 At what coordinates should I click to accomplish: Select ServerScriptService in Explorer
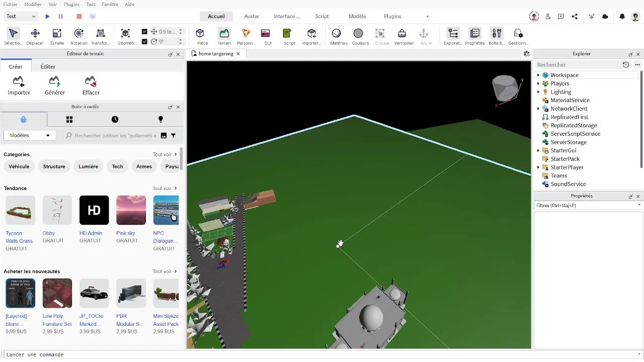point(576,134)
